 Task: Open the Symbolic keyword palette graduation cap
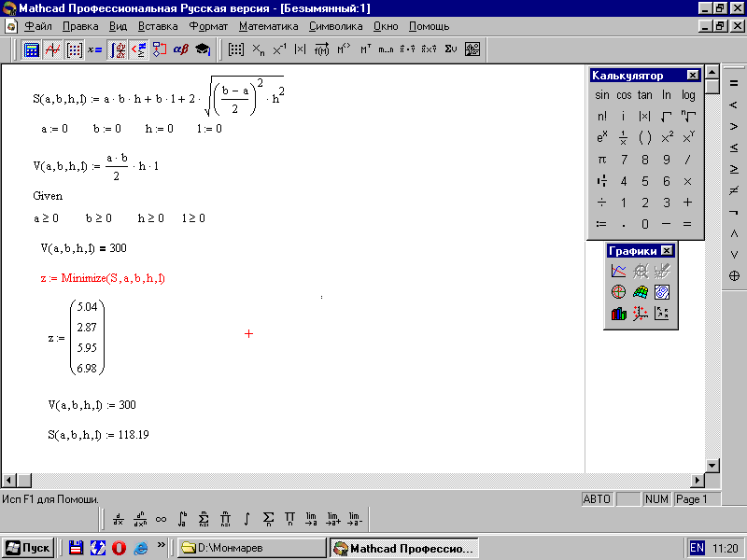pos(203,49)
